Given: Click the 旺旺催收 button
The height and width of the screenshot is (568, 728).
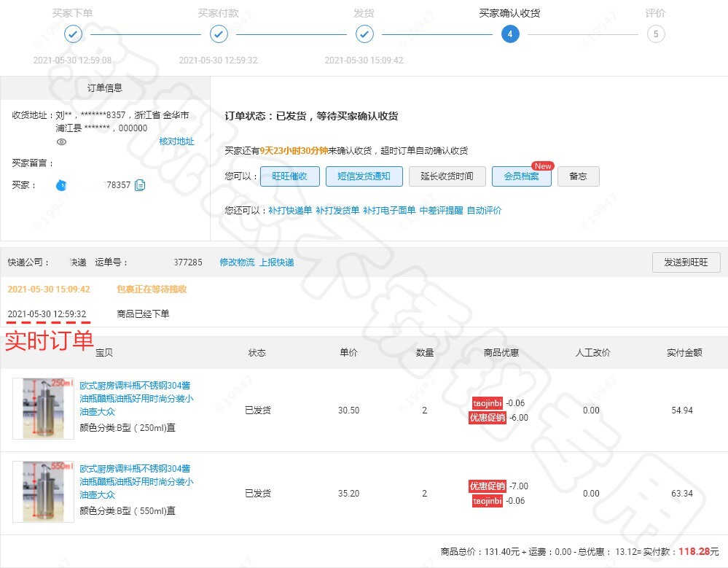Looking at the screenshot, I should (290, 176).
